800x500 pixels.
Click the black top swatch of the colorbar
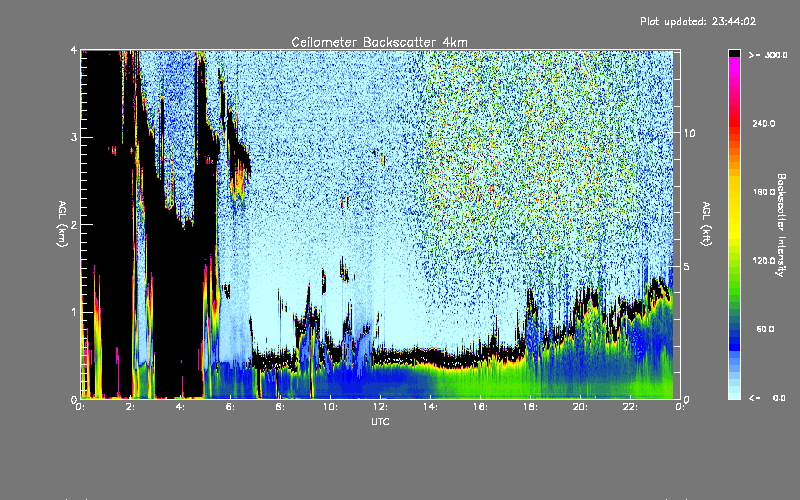pos(734,54)
